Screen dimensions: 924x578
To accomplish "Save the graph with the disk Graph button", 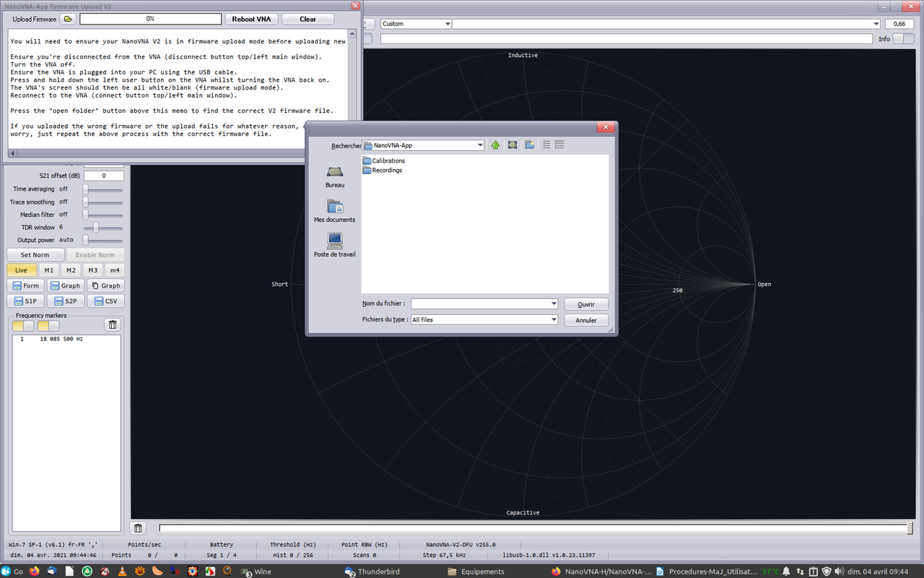I will [65, 285].
